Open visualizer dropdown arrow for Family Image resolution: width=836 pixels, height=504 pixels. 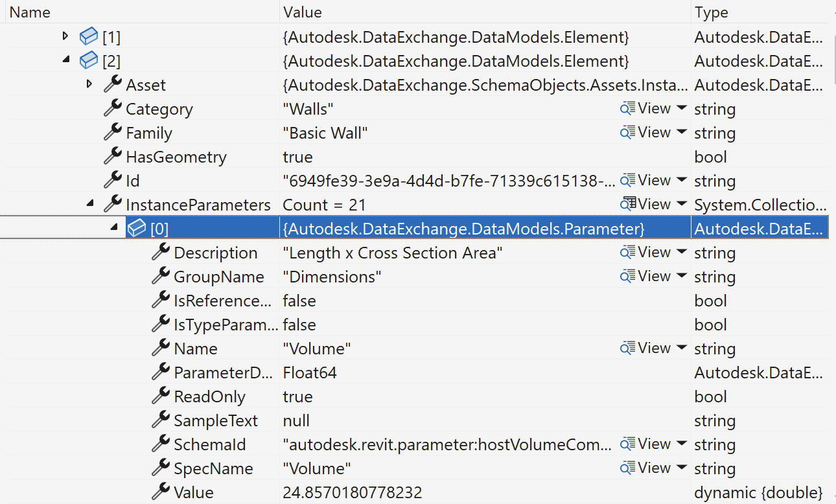pyautogui.click(x=681, y=133)
